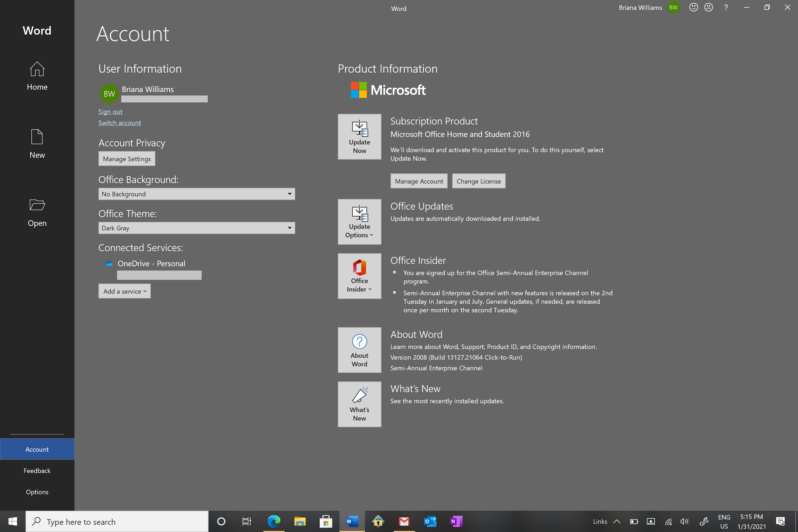Screen dimensions: 798x532
Task: Click the Update Now icon button
Action: point(359,136)
